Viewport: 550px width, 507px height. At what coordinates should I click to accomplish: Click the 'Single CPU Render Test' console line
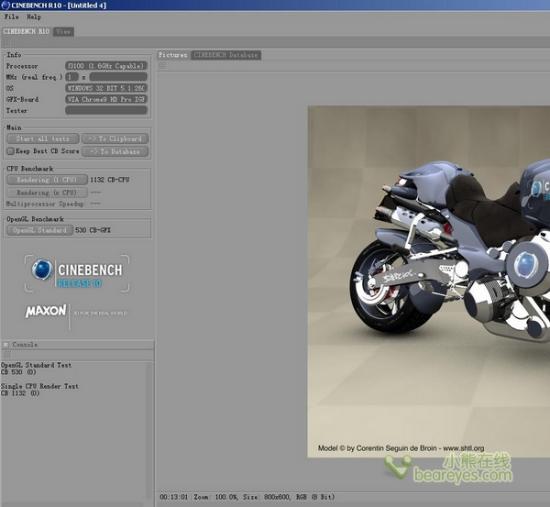point(40,386)
